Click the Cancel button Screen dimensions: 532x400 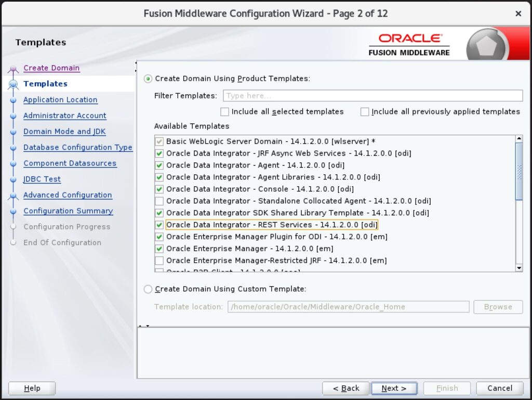tap(500, 388)
